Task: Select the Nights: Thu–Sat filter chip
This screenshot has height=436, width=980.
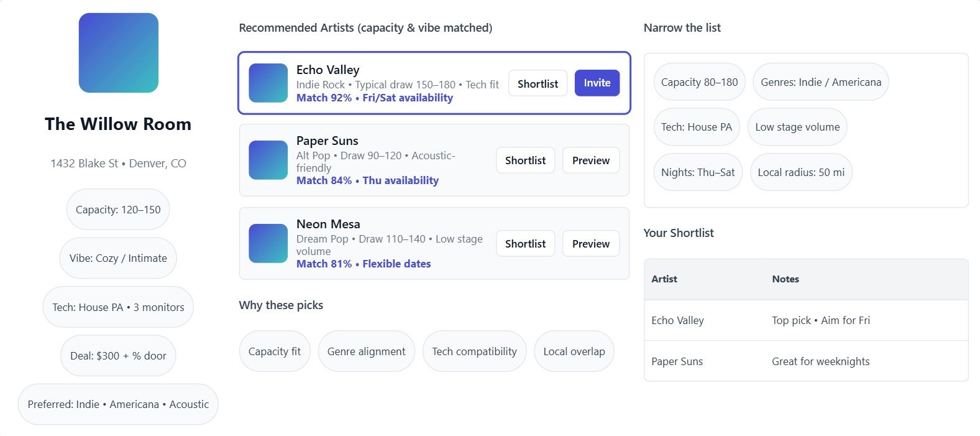Action: click(697, 172)
